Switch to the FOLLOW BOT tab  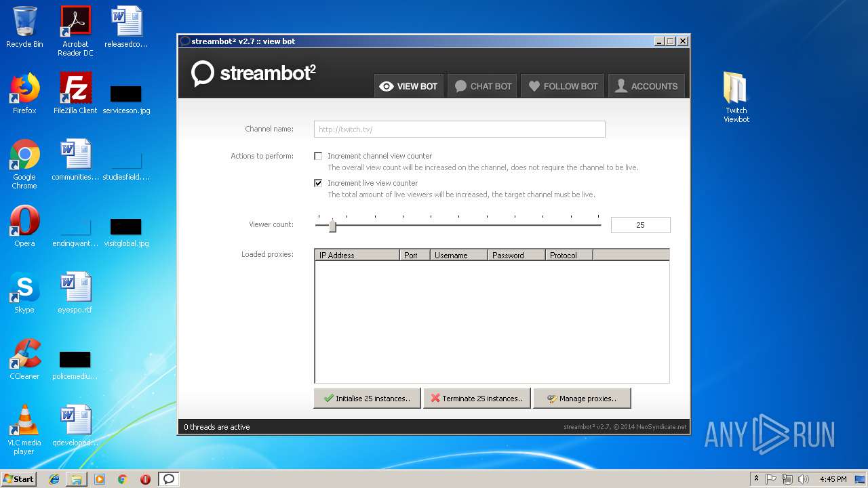coord(563,86)
